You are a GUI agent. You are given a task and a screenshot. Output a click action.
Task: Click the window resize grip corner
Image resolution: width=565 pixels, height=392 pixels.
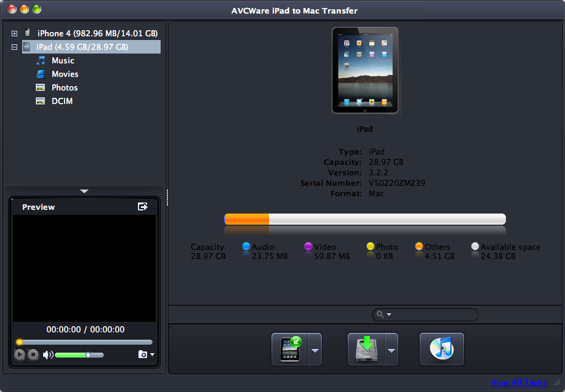click(557, 383)
